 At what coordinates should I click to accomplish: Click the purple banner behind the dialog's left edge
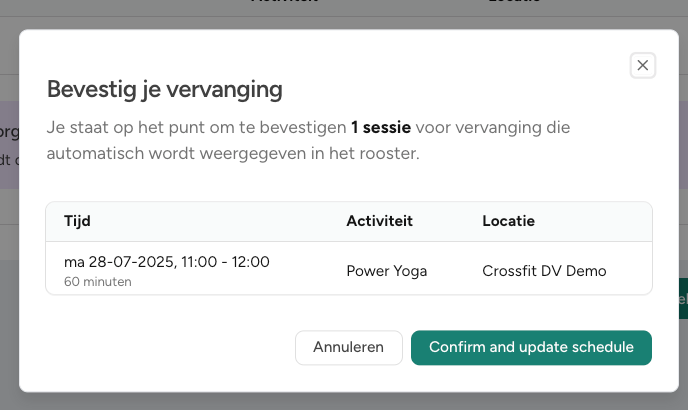tap(9, 145)
